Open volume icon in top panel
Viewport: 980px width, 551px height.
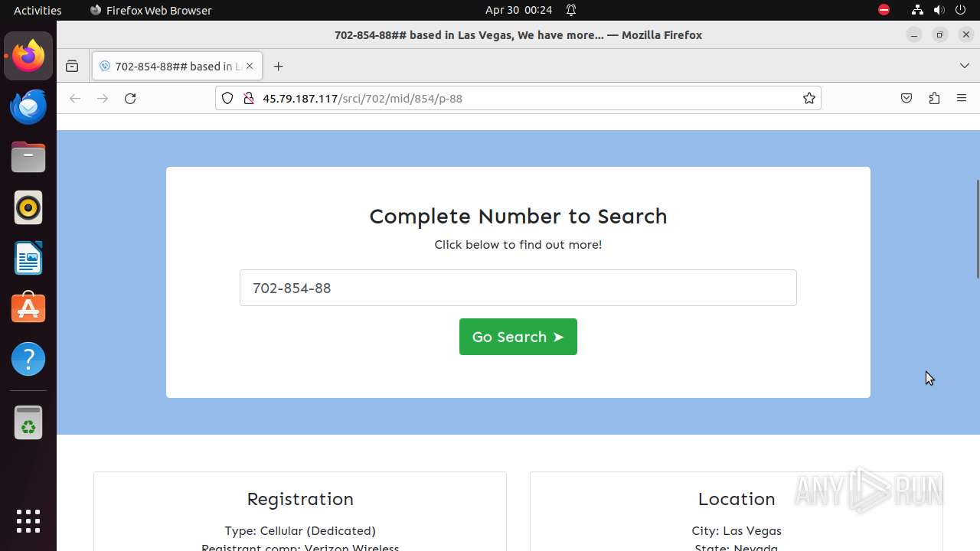(x=939, y=10)
